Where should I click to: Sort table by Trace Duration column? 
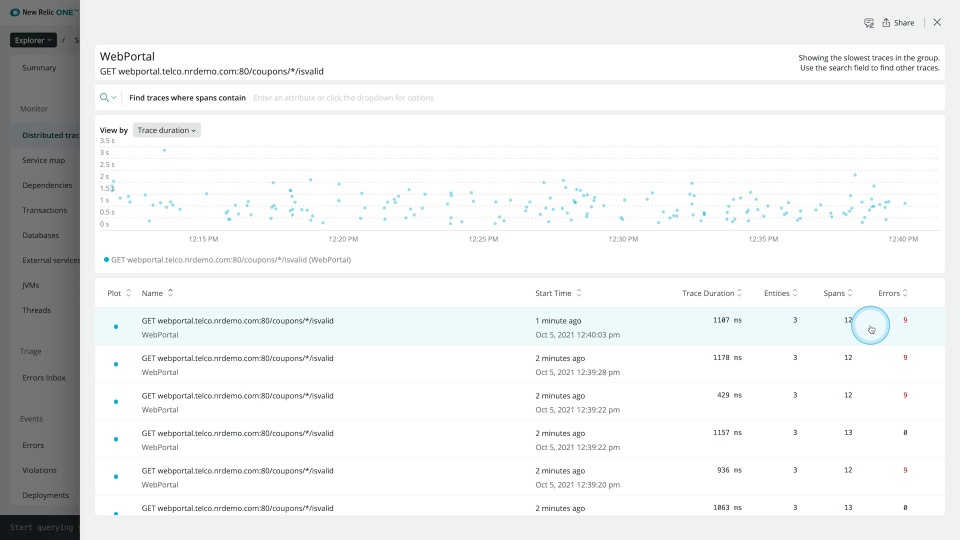712,293
